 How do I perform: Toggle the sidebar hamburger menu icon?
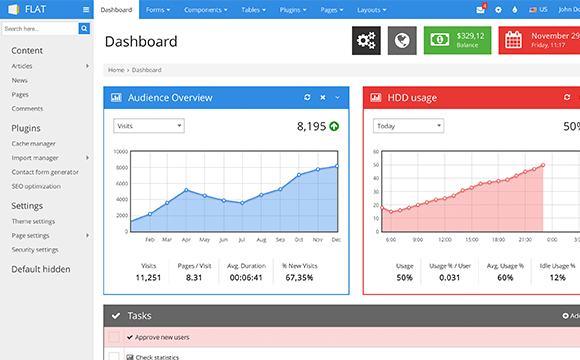tap(86, 10)
